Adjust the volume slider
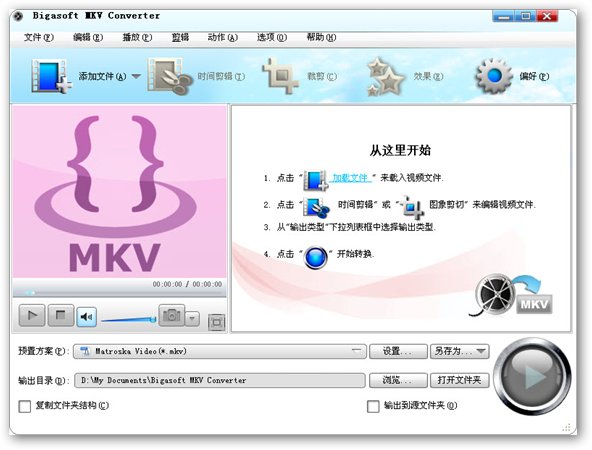The height and width of the screenshot is (450, 592). coord(129,320)
